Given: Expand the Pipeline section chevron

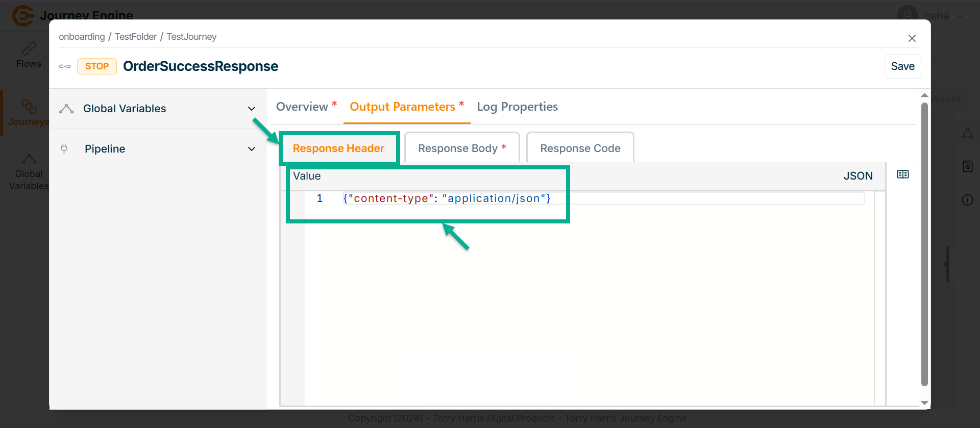Looking at the screenshot, I should click(251, 149).
